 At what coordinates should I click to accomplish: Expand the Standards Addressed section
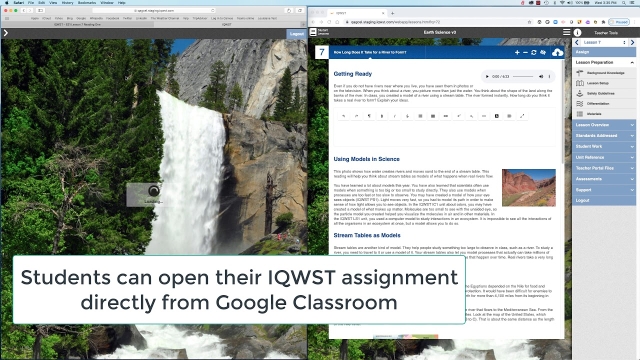pyautogui.click(x=604, y=136)
